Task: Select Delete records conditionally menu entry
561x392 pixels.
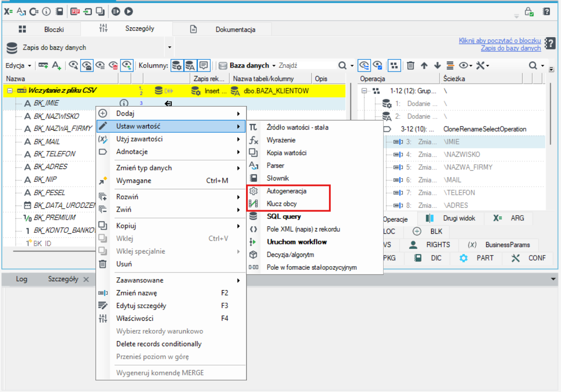Action: [159, 344]
